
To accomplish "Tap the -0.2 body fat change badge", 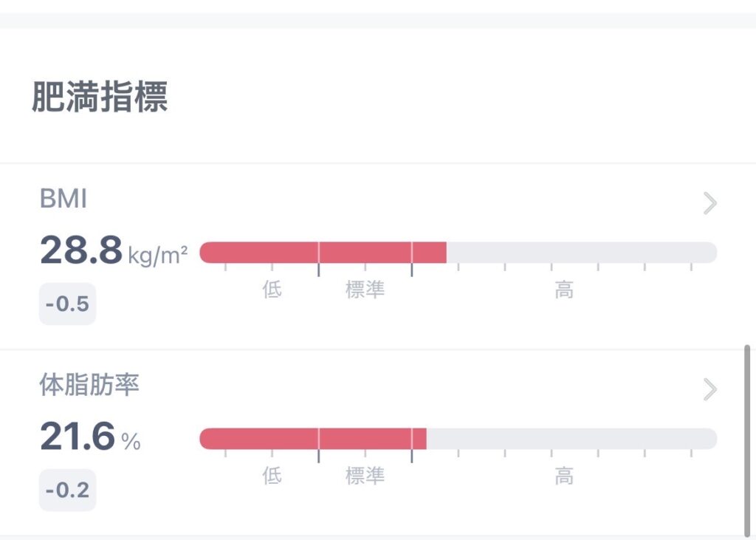I will pyautogui.click(x=67, y=490).
